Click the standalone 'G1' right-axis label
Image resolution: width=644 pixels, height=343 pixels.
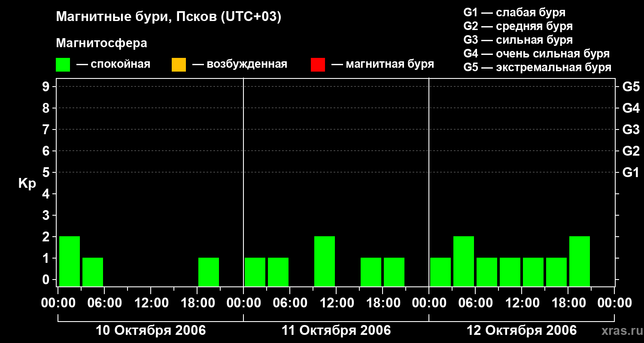coord(631,172)
